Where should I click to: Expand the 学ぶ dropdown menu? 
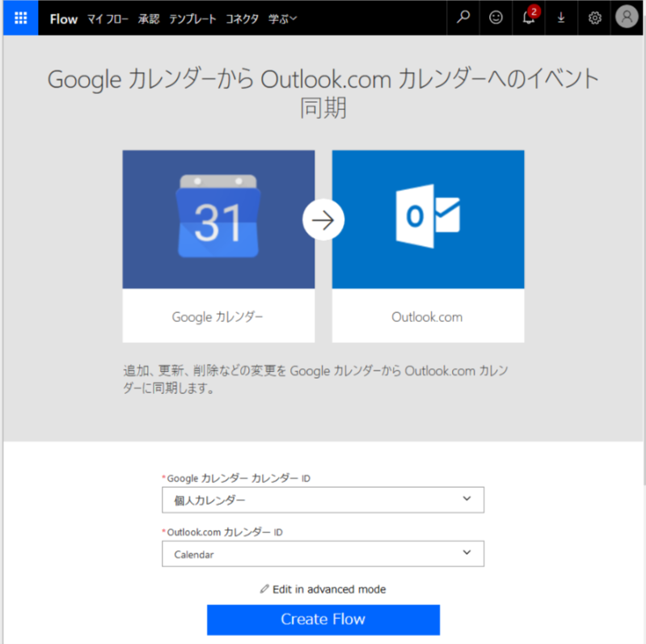pos(282,19)
